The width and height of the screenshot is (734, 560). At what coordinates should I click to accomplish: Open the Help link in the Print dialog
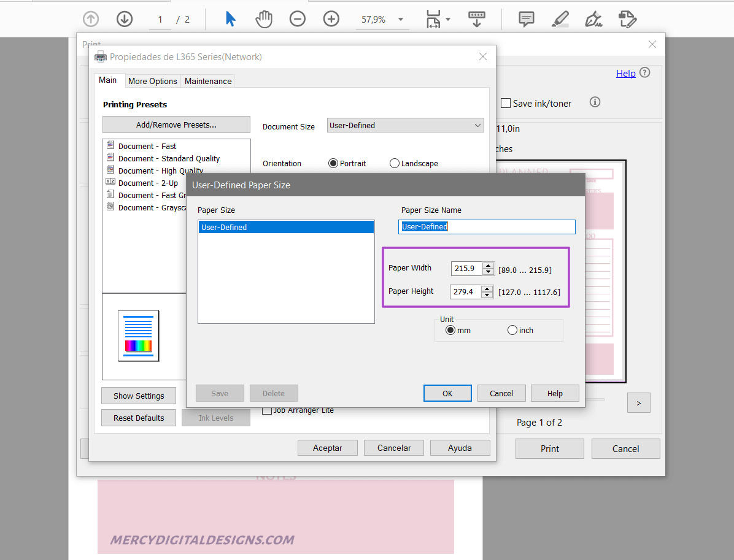tap(625, 73)
